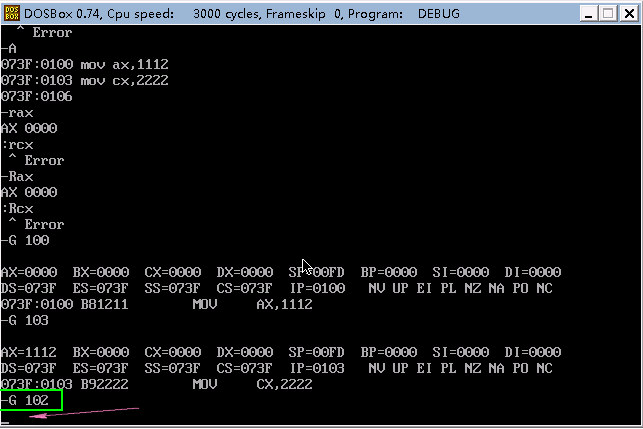This screenshot has width=643, height=429.
Task: Click the DOSBox icon in title bar
Action: [x=12, y=13]
